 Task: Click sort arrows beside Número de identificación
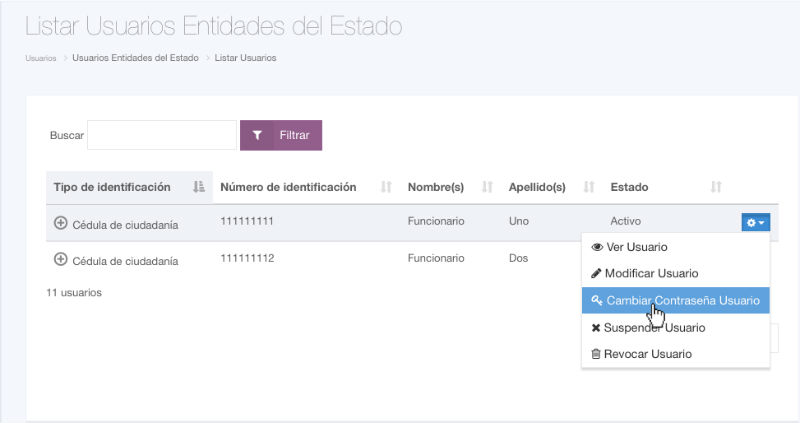pyautogui.click(x=386, y=187)
